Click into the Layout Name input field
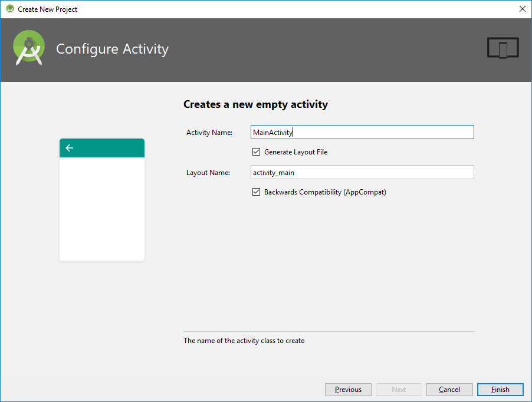 click(362, 172)
